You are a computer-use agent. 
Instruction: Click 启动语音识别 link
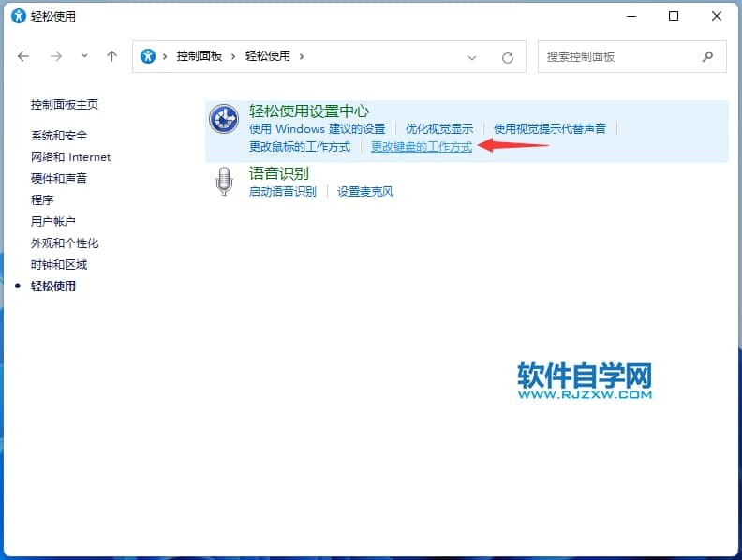point(283,192)
